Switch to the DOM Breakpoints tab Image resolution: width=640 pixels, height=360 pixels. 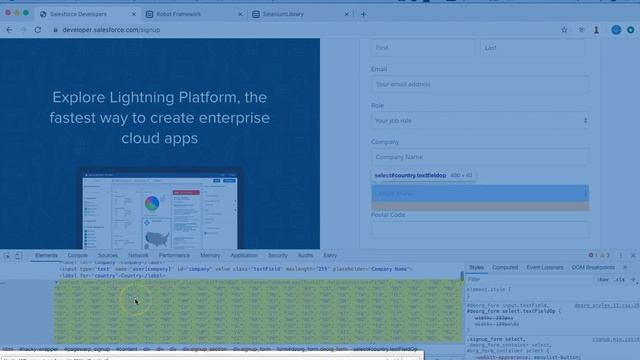593,267
